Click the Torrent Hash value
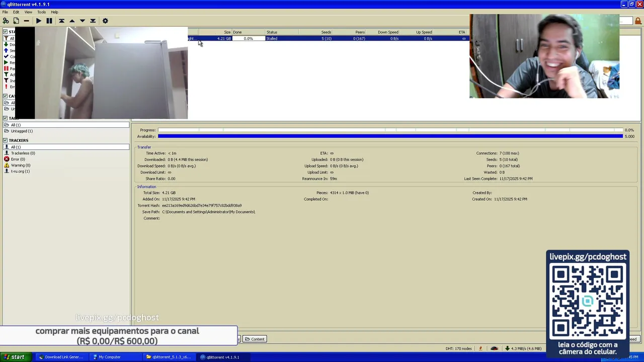 (x=202, y=206)
